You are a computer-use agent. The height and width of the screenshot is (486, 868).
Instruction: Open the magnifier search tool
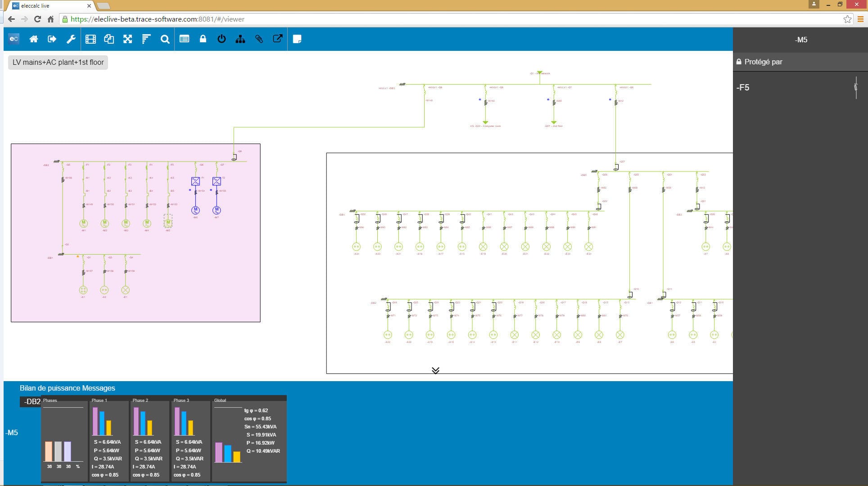pos(165,39)
